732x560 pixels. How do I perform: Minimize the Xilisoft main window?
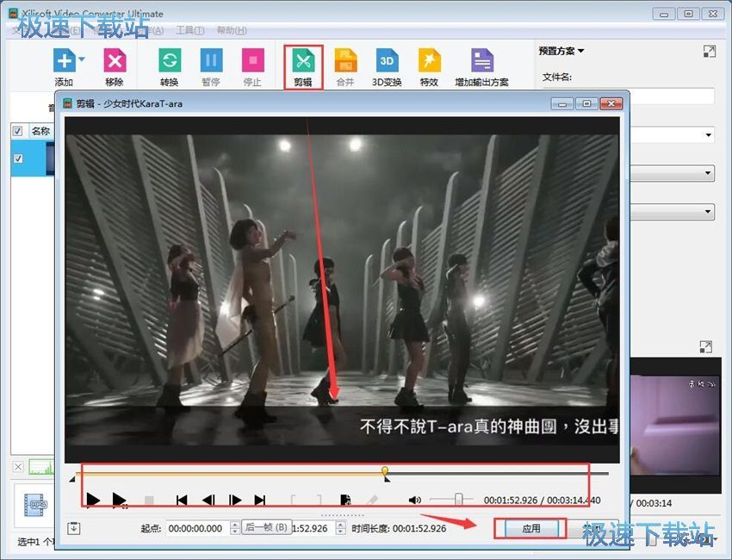tap(663, 14)
